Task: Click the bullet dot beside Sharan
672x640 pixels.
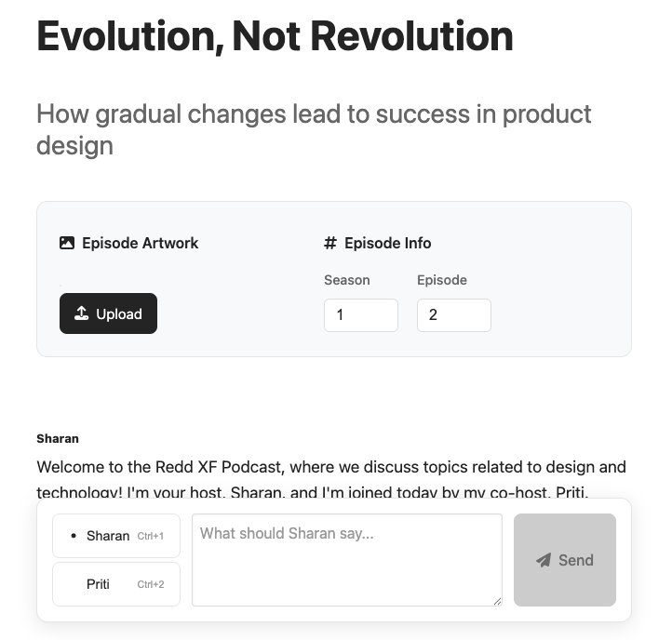Action: pos(74,536)
